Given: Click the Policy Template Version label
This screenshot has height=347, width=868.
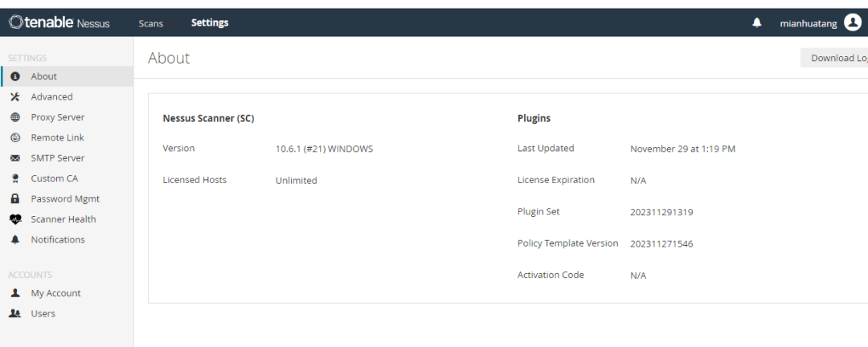Looking at the screenshot, I should [568, 243].
